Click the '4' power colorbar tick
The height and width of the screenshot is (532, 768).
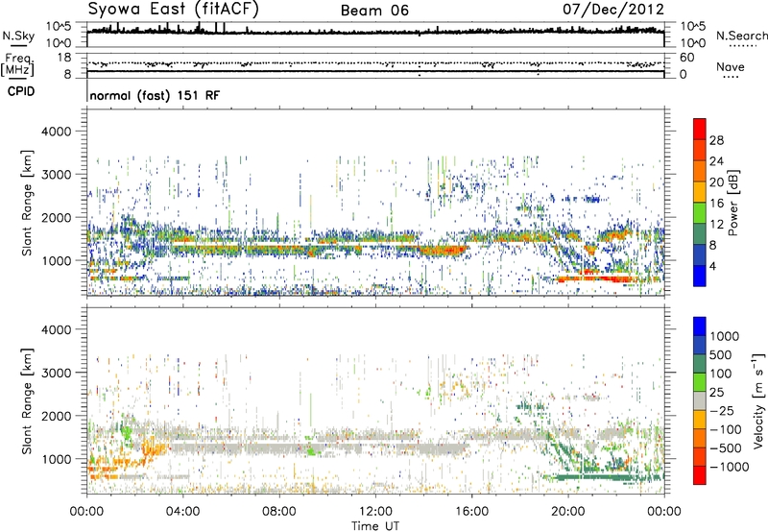click(712, 266)
